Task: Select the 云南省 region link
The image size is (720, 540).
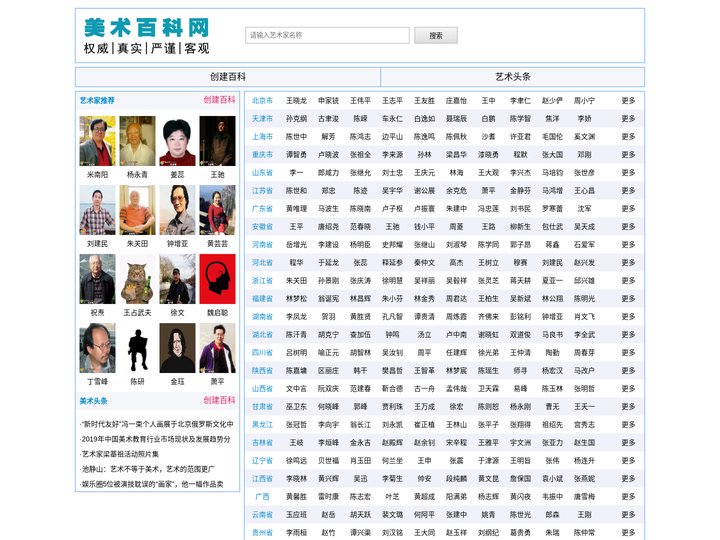Action: point(262,515)
